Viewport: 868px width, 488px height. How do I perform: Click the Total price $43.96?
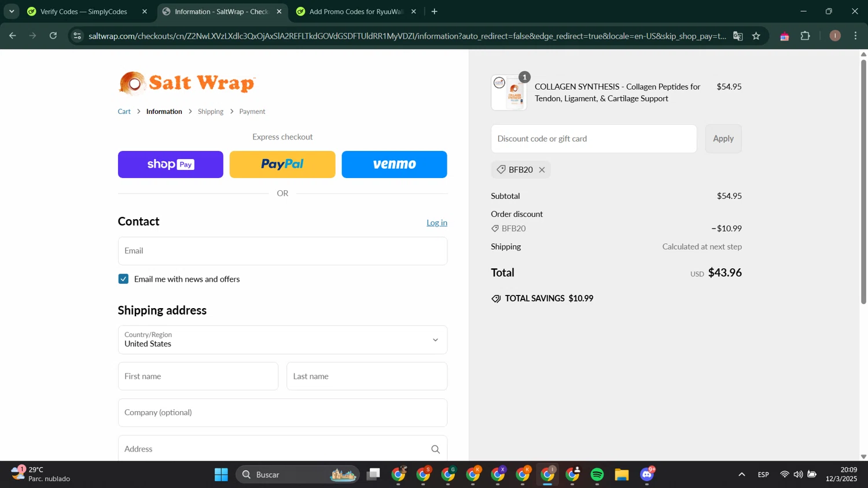(x=724, y=272)
